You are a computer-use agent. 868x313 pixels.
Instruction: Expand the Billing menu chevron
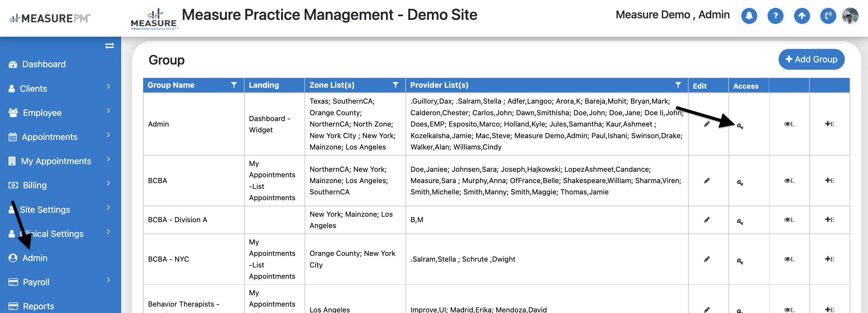109,183
